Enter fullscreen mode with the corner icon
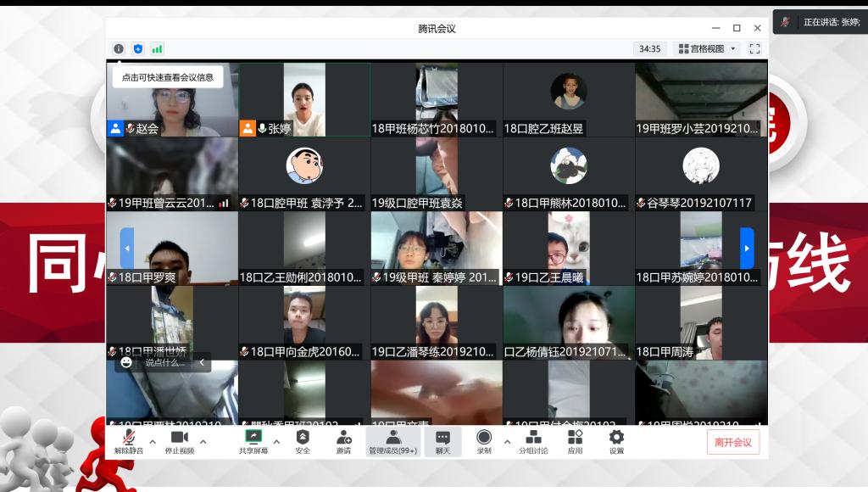868x492 pixels. click(754, 49)
